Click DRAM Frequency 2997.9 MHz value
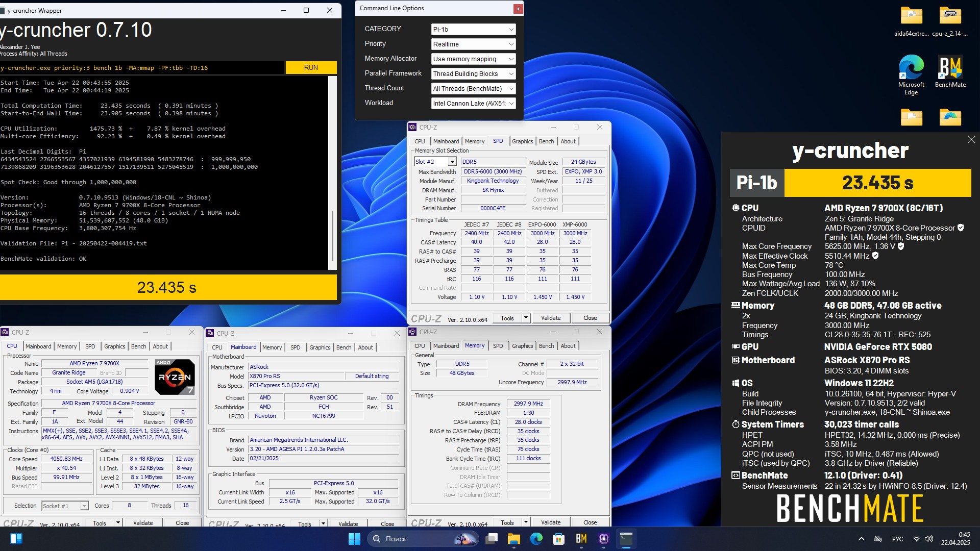 tap(528, 404)
